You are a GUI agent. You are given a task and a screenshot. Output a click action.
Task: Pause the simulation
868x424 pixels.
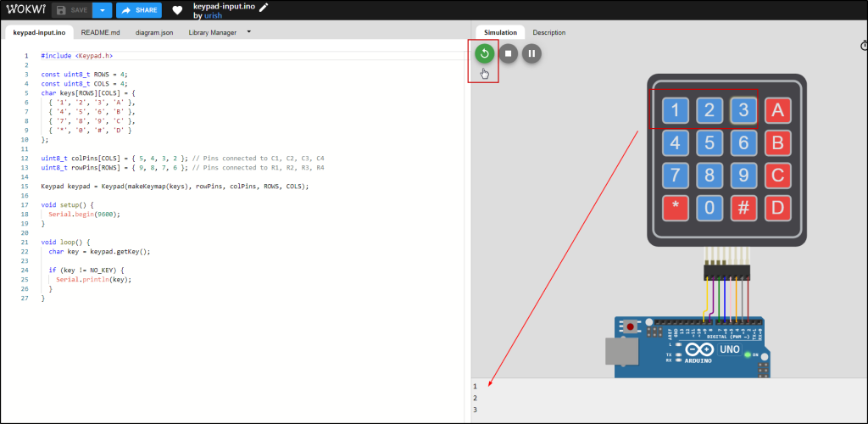click(x=531, y=53)
